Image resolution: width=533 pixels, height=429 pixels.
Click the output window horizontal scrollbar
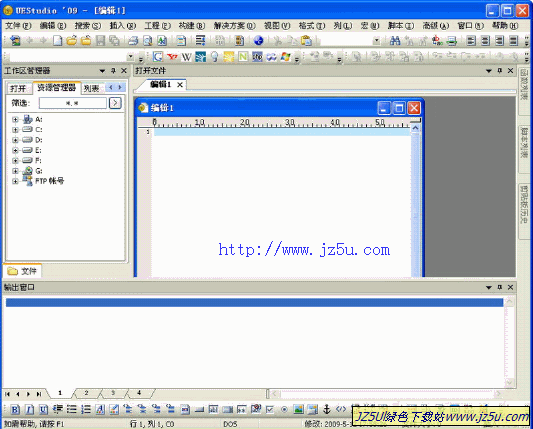(386, 394)
